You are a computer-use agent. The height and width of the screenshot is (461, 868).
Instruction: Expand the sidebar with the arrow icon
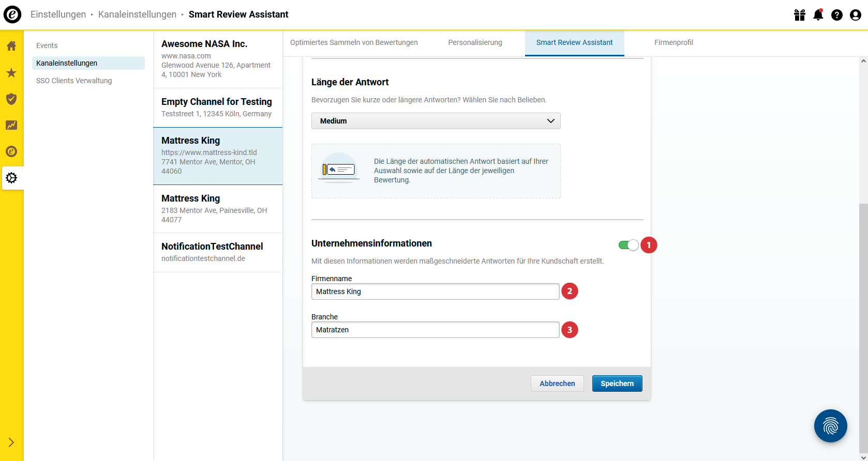pos(11,442)
